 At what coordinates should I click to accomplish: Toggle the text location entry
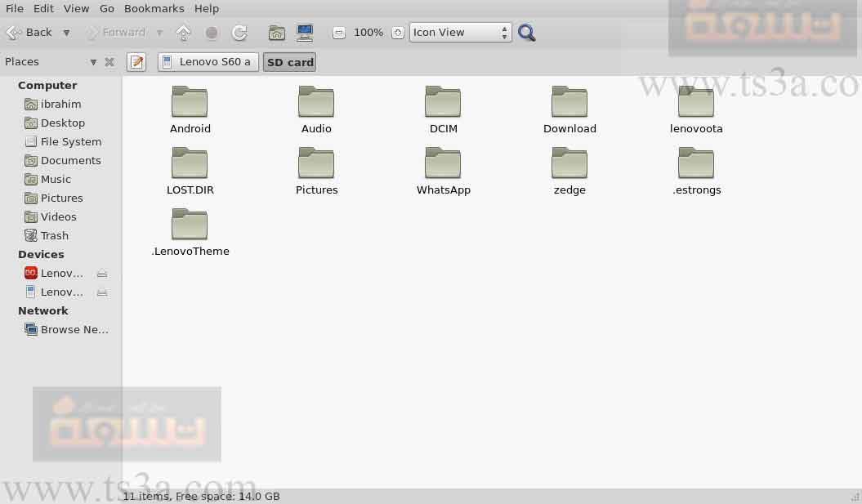tap(136, 62)
